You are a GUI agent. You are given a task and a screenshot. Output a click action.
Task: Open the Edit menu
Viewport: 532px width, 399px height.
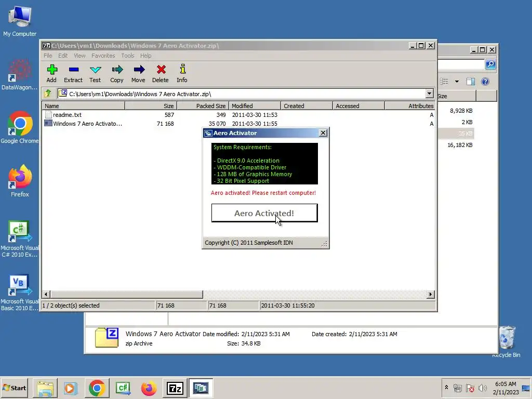[63, 56]
